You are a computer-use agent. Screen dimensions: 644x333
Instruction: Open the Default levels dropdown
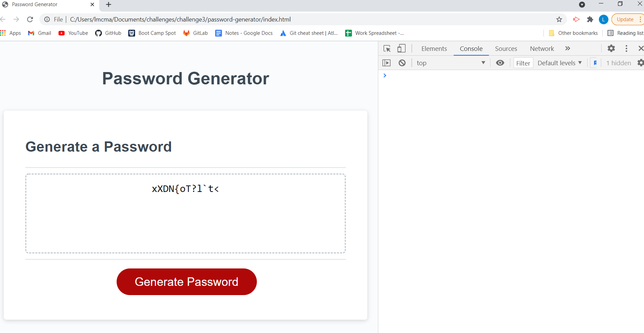560,63
